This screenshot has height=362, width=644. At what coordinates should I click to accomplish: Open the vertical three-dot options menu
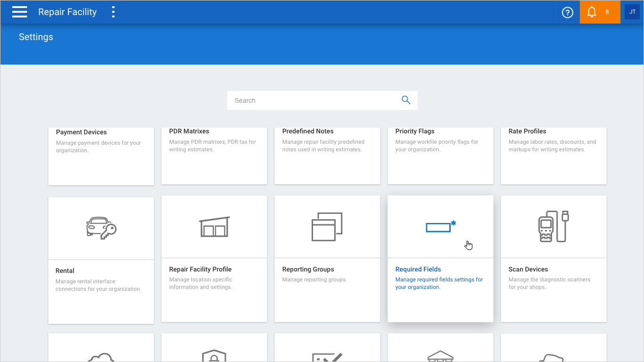(x=113, y=12)
